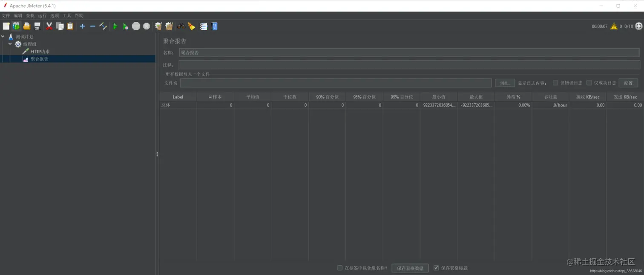Click the Clear All results icon

pyautogui.click(x=169, y=26)
